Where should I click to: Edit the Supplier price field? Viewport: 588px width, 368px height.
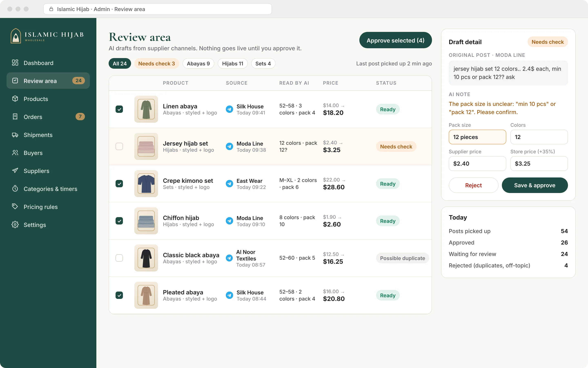pyautogui.click(x=477, y=164)
